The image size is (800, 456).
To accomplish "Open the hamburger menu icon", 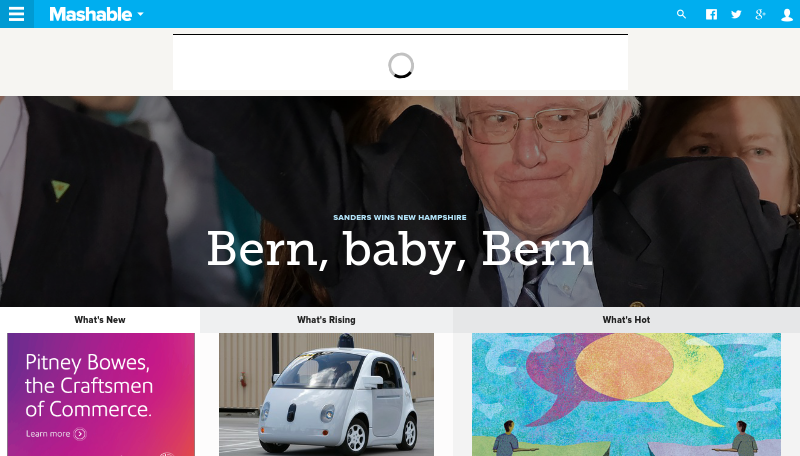I will point(16,14).
